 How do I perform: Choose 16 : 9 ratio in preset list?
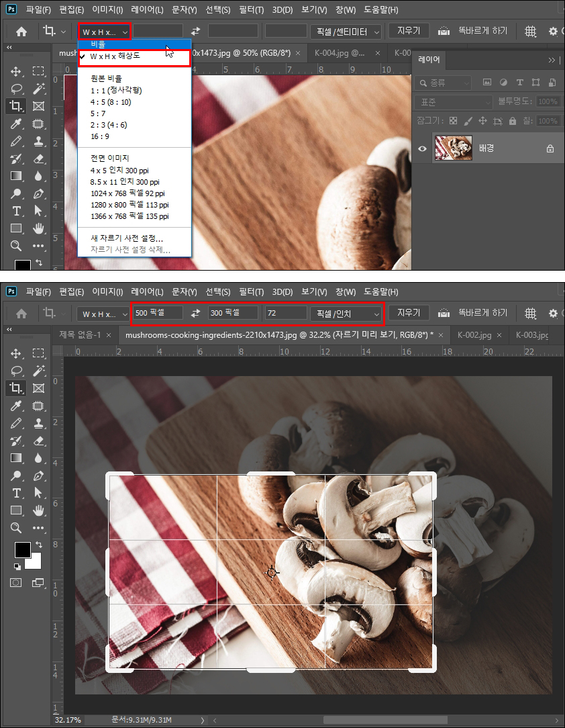(134, 136)
